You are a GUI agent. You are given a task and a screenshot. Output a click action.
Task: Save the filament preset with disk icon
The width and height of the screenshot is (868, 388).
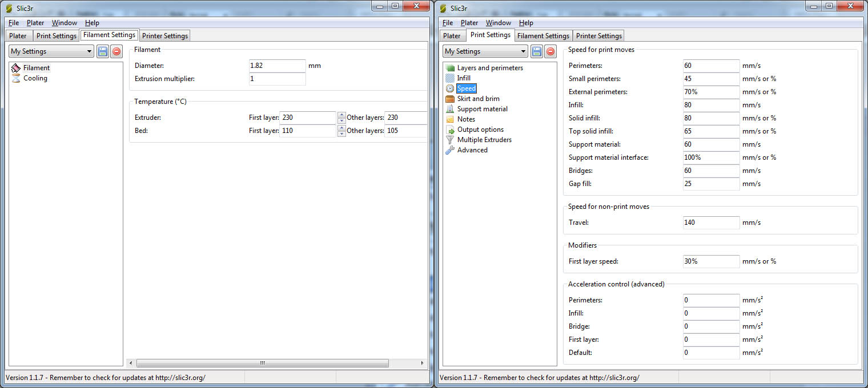click(103, 51)
